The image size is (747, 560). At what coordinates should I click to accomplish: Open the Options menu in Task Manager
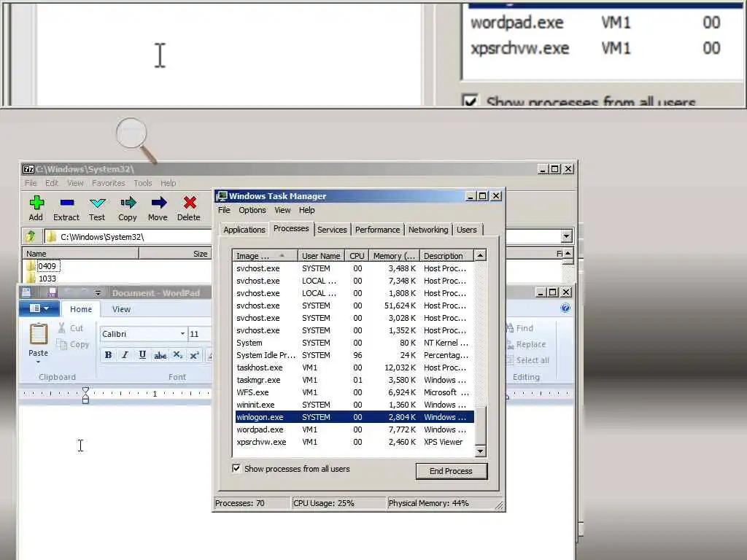point(252,210)
